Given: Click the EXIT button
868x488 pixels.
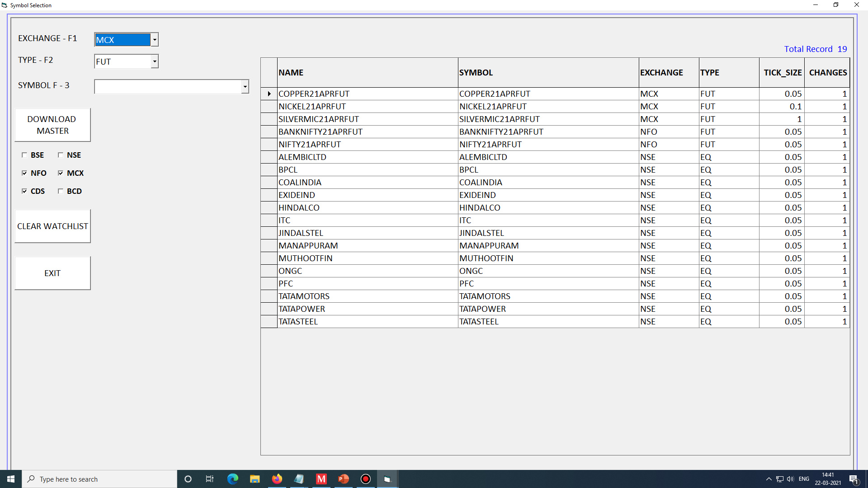Looking at the screenshot, I should pyautogui.click(x=52, y=273).
